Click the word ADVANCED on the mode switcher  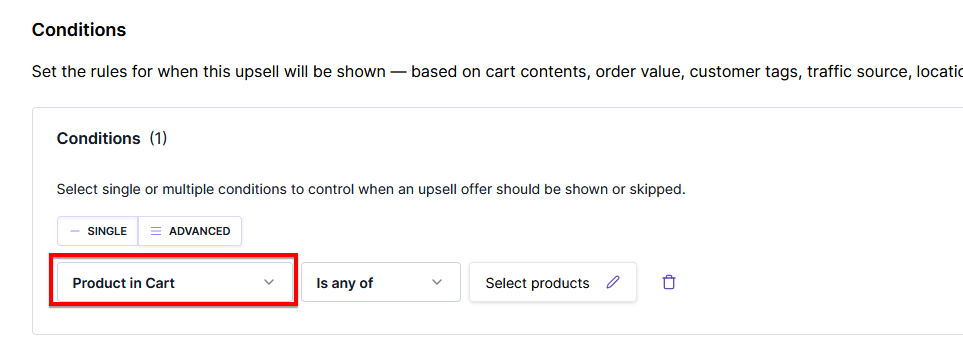tap(200, 231)
